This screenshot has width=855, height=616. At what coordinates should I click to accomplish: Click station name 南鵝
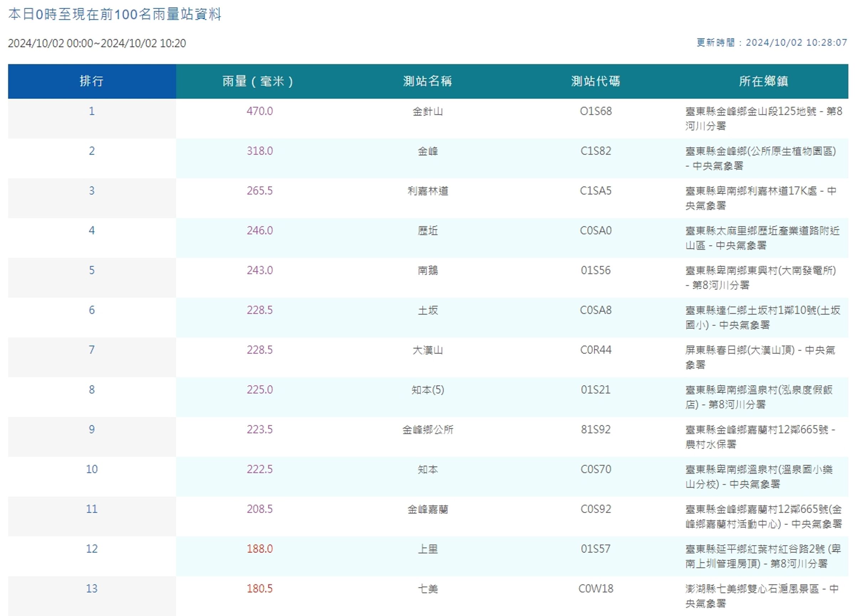427,270
